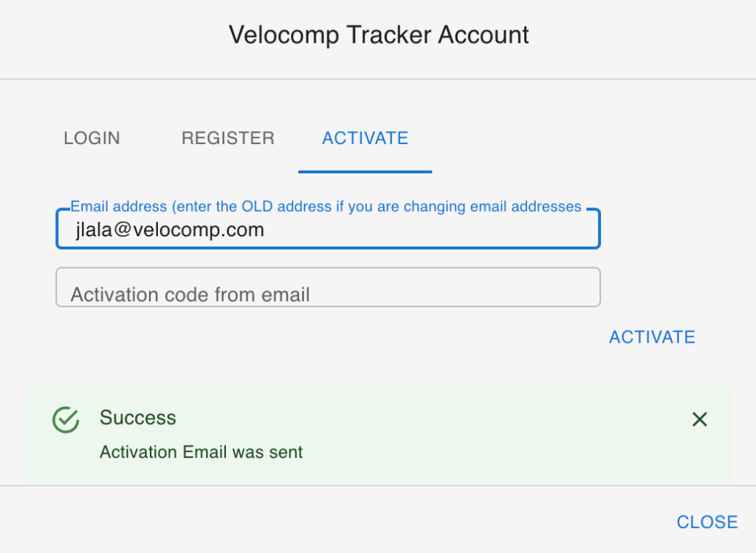Switch to the LOGIN tab
This screenshot has width=756, height=553.
(92, 138)
